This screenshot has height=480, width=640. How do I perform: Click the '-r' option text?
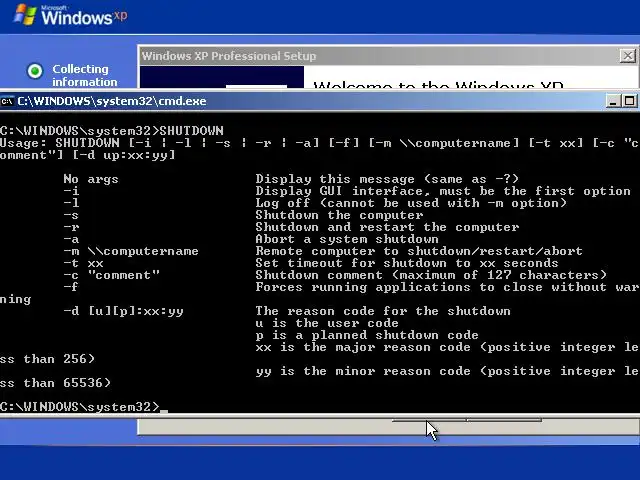pos(71,227)
